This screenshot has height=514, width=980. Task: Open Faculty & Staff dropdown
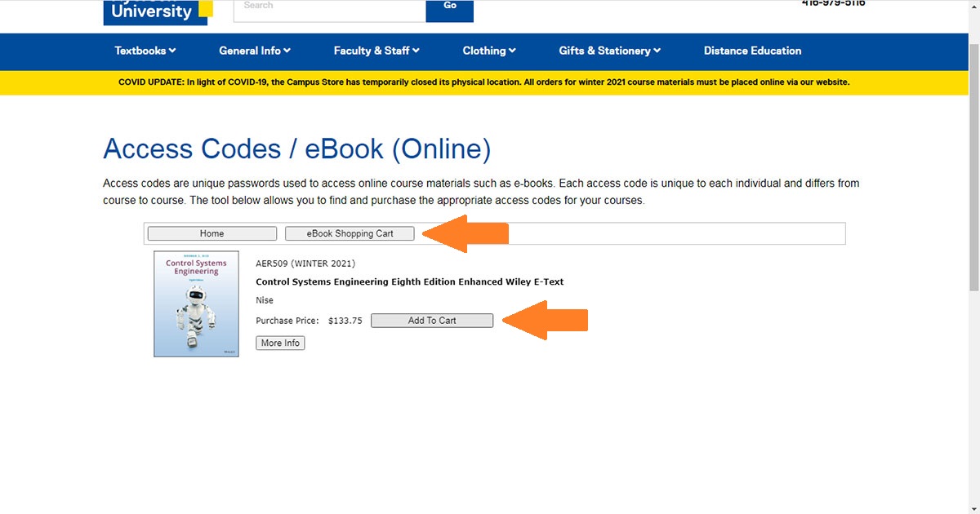tap(376, 51)
